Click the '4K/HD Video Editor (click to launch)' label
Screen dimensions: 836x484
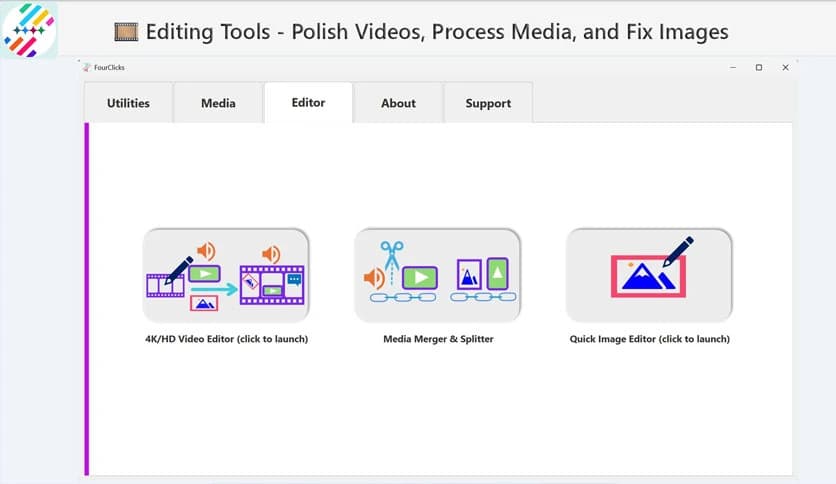point(227,339)
